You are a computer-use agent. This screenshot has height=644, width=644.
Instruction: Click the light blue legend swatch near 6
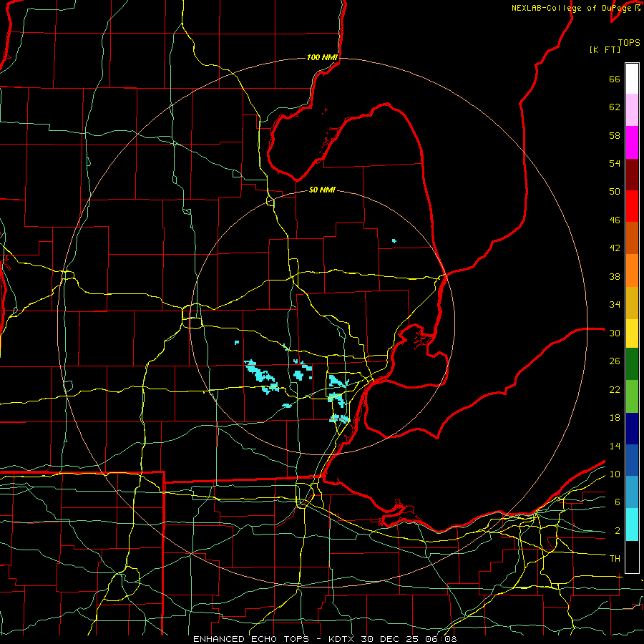pyautogui.click(x=632, y=492)
